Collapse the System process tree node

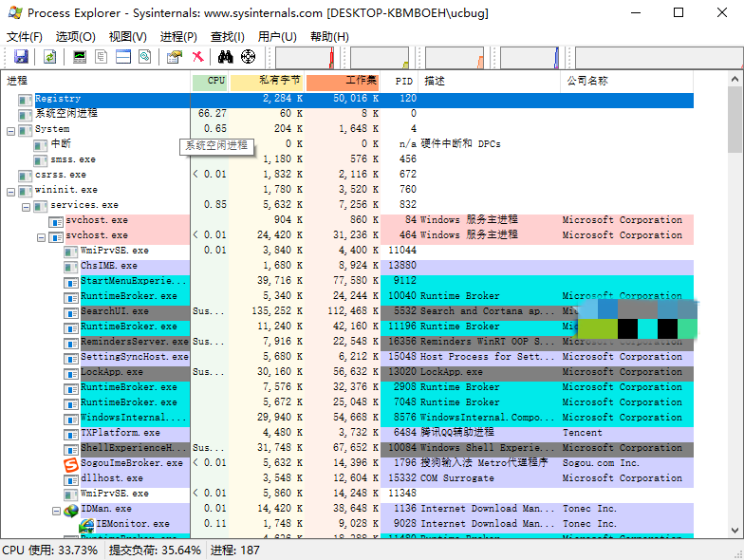(10, 129)
